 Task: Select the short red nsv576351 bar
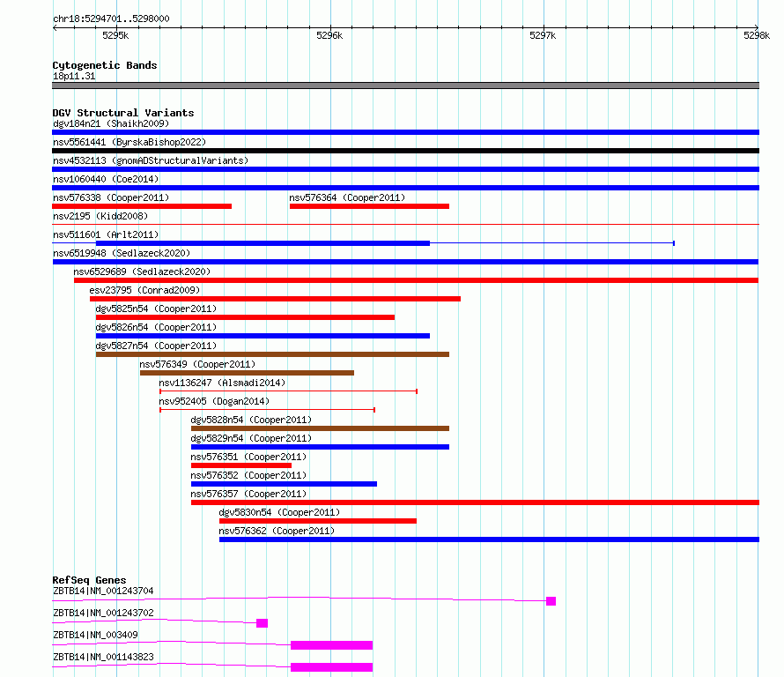point(241,465)
